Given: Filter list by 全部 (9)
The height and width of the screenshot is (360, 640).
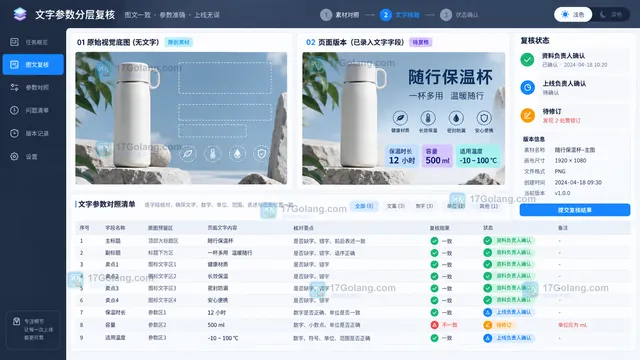Looking at the screenshot, I should 364,206.
